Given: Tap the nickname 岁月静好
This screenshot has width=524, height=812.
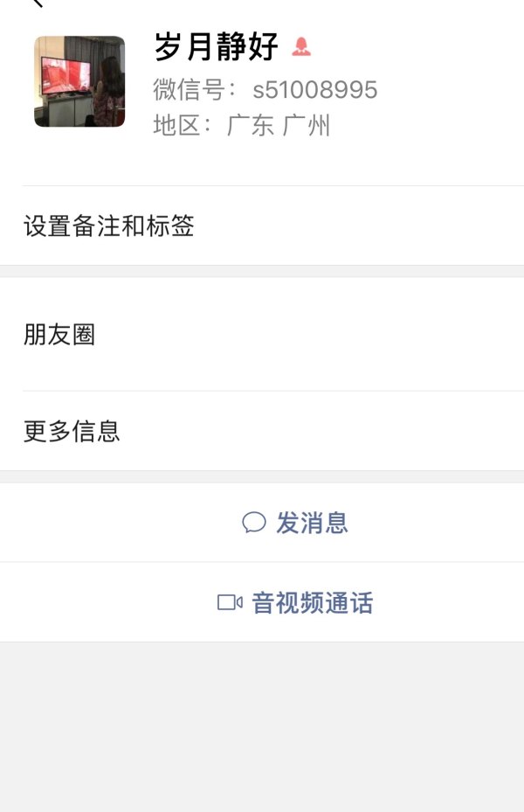Looking at the screenshot, I should (217, 46).
